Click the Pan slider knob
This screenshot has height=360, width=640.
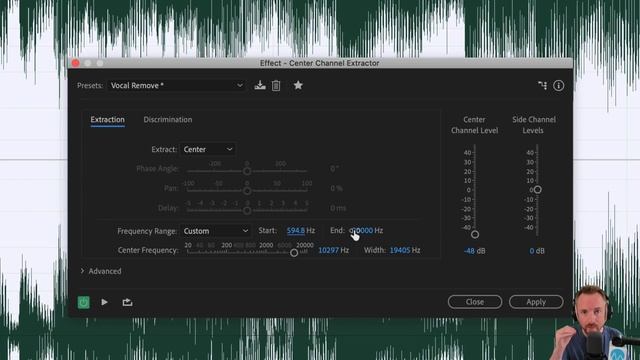click(247, 191)
